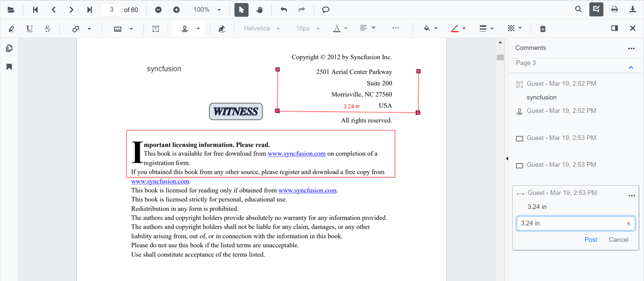Select the syncfusion free text annotation
Viewport: 644px width, 281px height.
pos(164,69)
